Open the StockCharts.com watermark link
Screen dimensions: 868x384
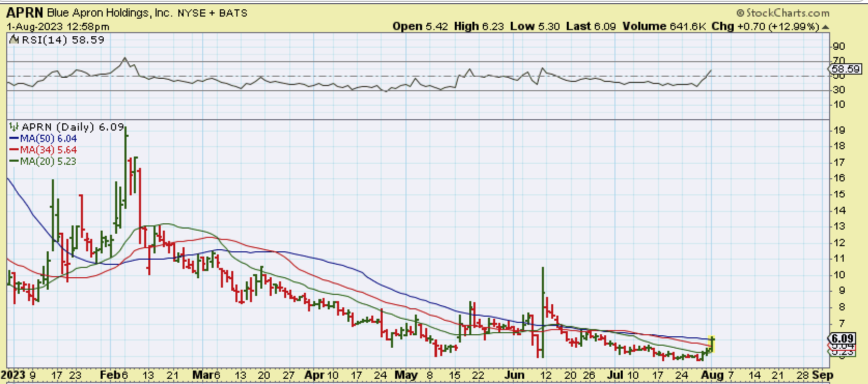tap(787, 13)
